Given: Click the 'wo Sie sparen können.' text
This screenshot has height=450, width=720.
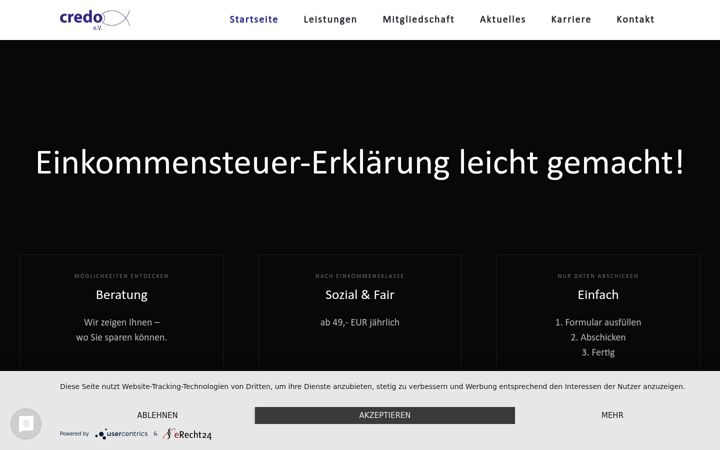Looking at the screenshot, I should tap(122, 338).
